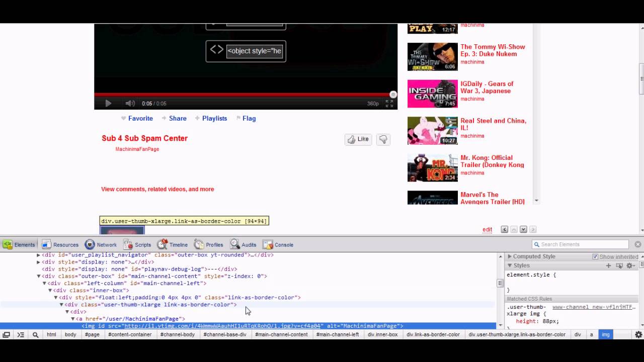Open the MachinimaFanPage link under the title
This screenshot has height=362, width=644.
point(137,149)
